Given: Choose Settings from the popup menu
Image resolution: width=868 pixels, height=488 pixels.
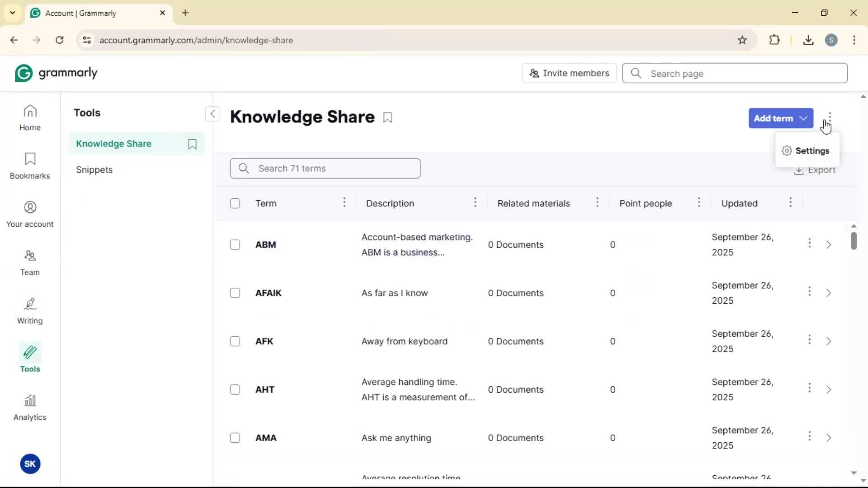Looking at the screenshot, I should (x=807, y=151).
